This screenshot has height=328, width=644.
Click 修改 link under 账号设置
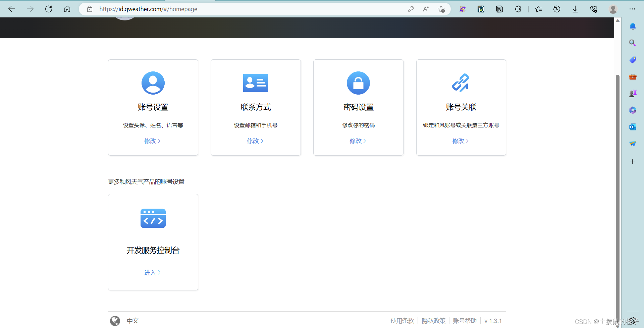pos(153,141)
